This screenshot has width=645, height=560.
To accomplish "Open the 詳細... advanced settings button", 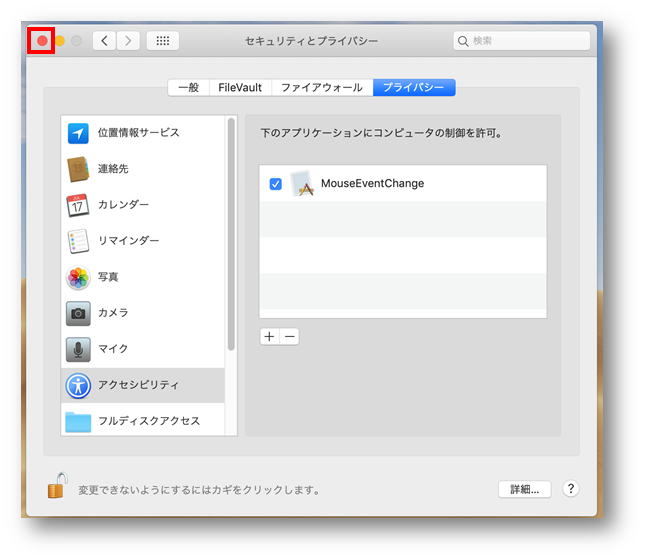I will (x=524, y=490).
